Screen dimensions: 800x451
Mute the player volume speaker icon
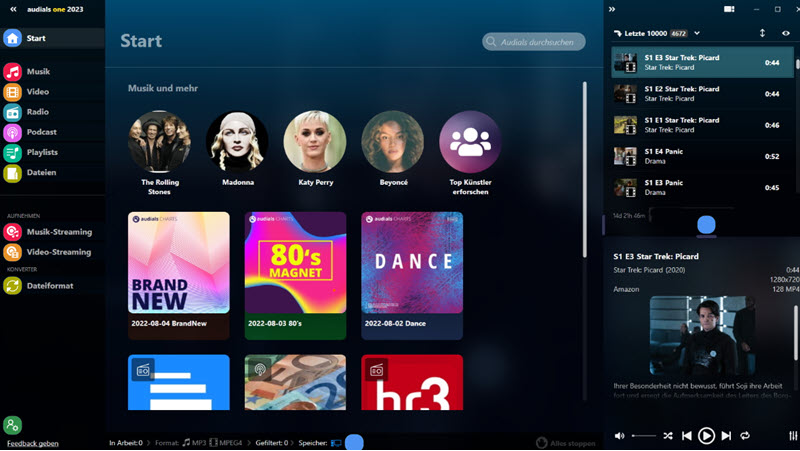coord(619,436)
